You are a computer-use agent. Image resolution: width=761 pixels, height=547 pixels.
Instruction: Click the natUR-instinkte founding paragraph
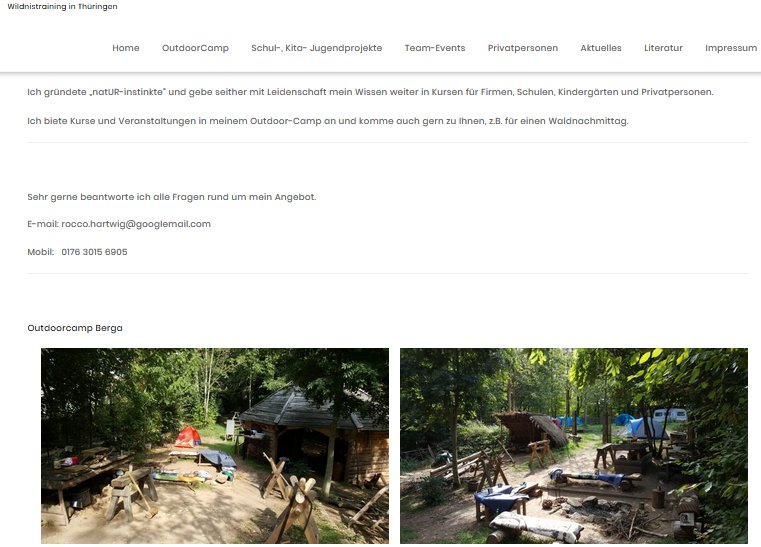coord(370,92)
